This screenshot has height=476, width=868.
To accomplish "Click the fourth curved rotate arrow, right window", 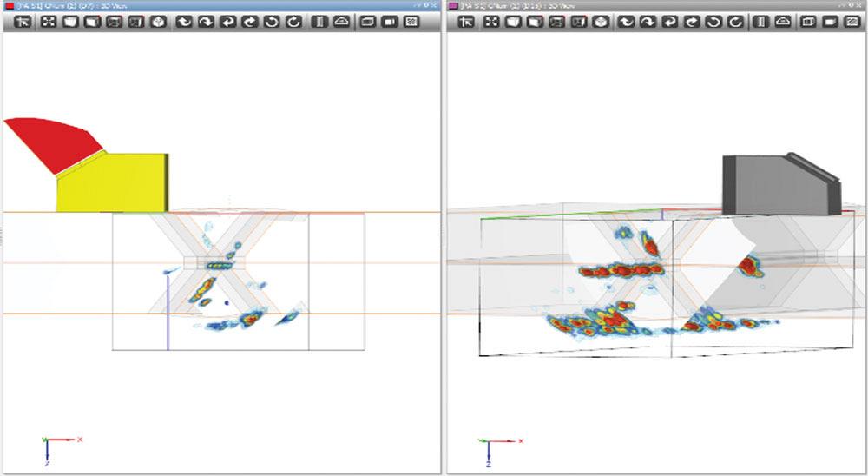I will tap(692, 22).
